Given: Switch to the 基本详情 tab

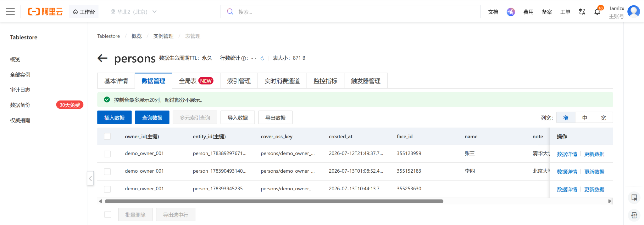Looking at the screenshot, I should click(x=116, y=81).
